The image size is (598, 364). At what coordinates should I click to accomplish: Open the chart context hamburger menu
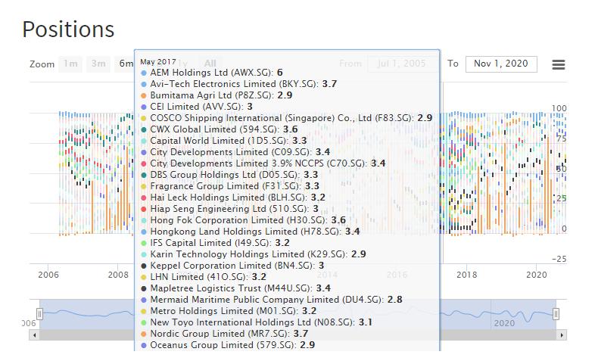[x=559, y=64]
